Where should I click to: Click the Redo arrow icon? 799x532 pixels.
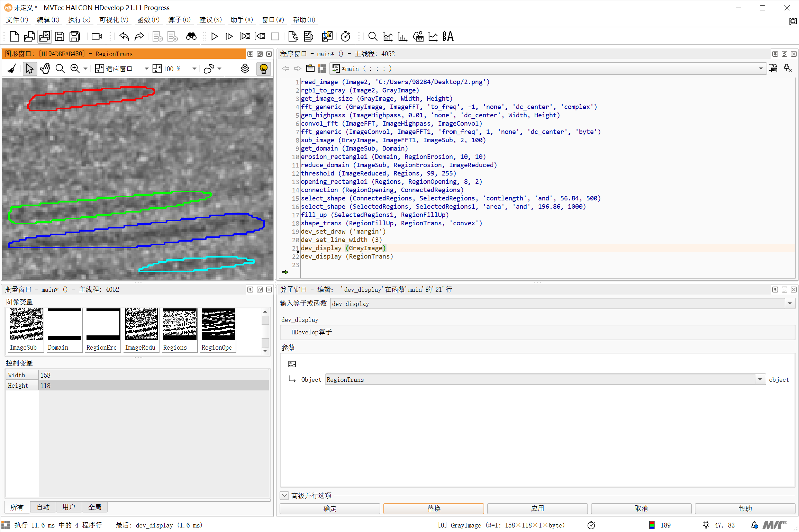139,36
